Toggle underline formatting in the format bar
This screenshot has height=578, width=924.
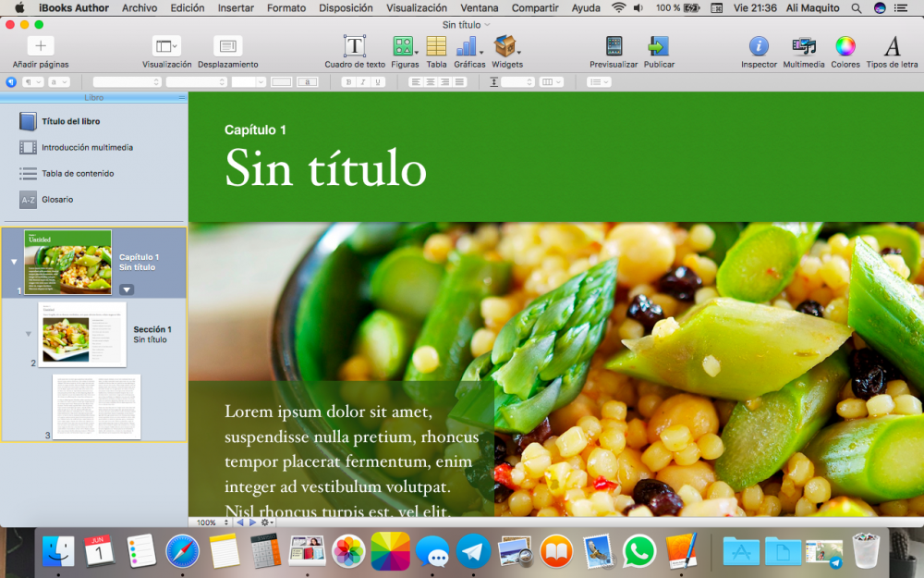click(377, 82)
